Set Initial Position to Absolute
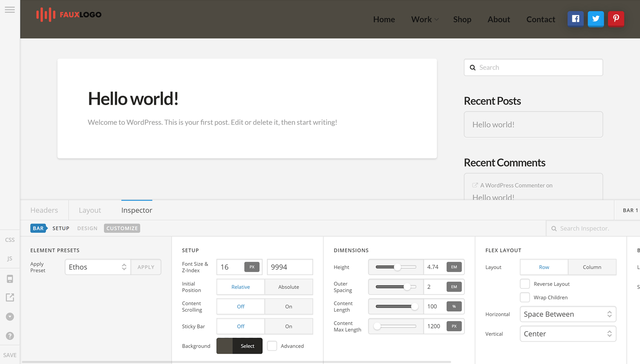Image resolution: width=640 pixels, height=364 pixels. tap(288, 287)
